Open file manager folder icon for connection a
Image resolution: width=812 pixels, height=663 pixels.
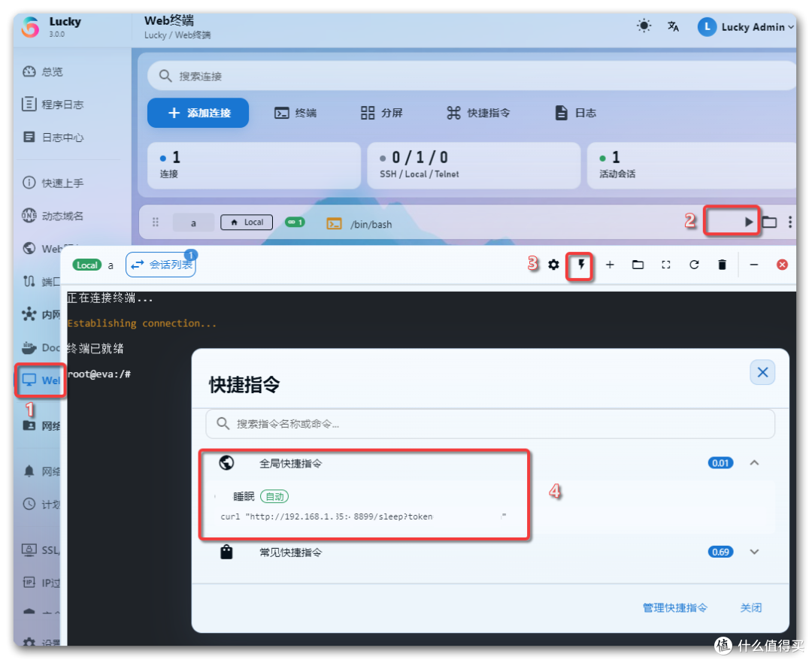(x=770, y=222)
